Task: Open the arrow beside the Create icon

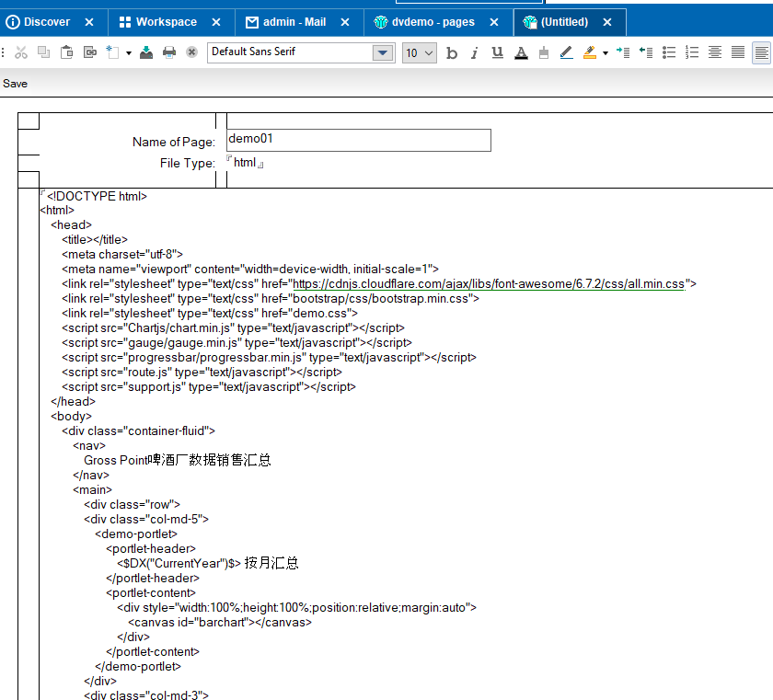Action: (129, 52)
